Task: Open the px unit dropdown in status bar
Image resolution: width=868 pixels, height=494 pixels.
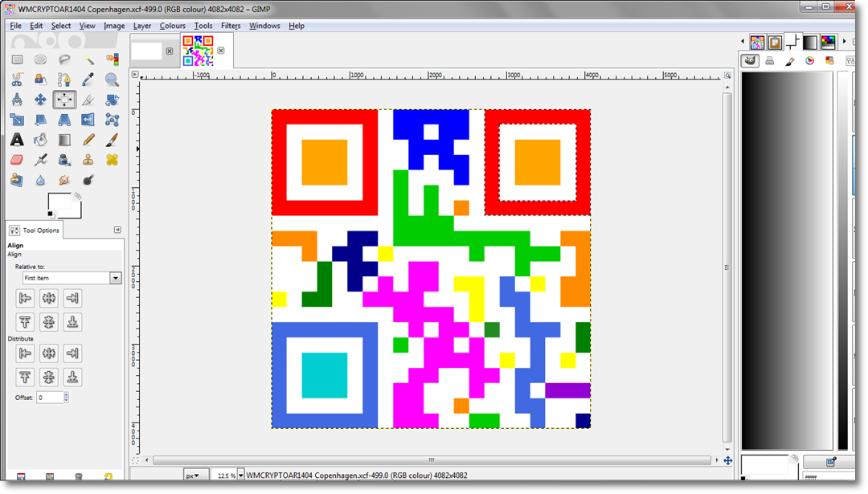Action: (196, 476)
